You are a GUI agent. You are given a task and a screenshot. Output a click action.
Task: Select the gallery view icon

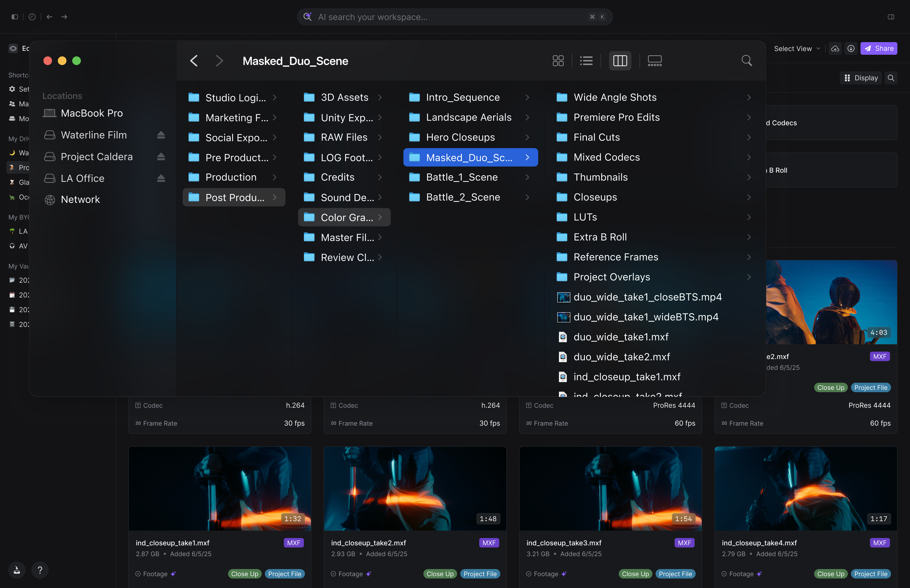[x=655, y=61]
